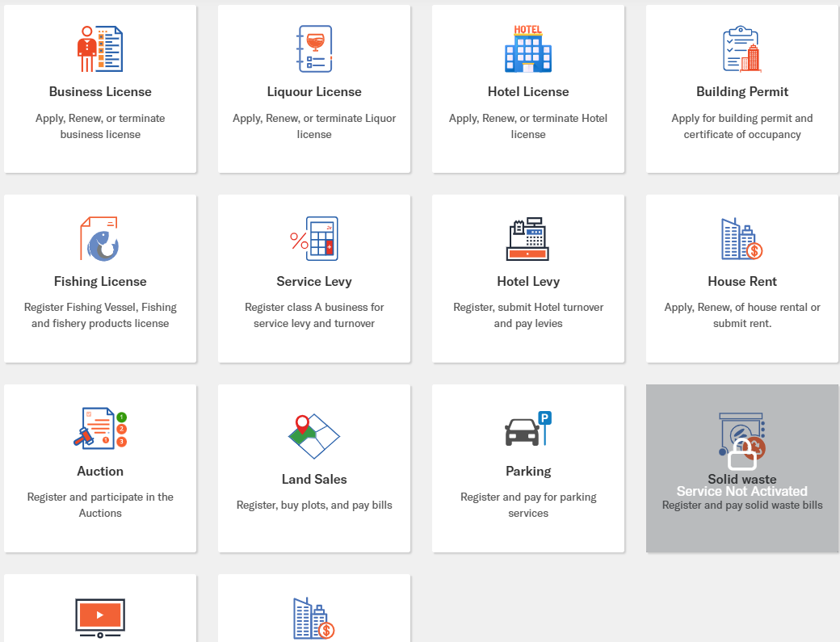The height and width of the screenshot is (642, 840).
Task: Open the Parking title
Action: 528,471
